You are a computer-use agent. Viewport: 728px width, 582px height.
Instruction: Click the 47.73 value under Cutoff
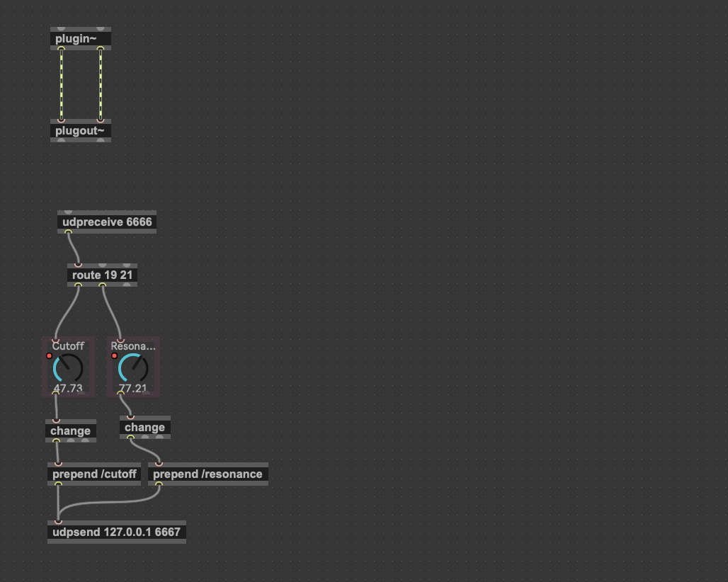(x=68, y=388)
